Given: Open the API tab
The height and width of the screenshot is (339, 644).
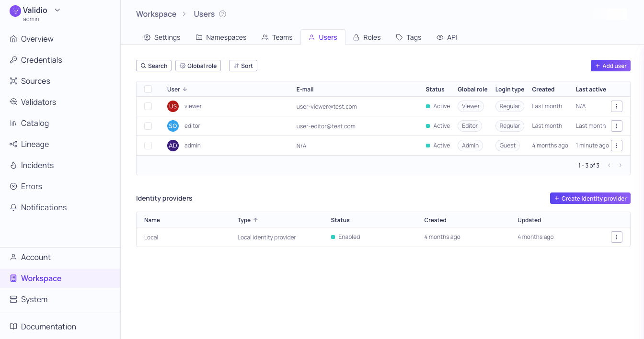Looking at the screenshot, I should click(447, 37).
